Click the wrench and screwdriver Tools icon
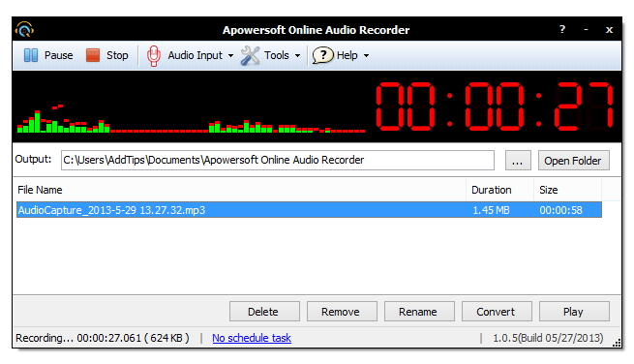 (x=251, y=55)
